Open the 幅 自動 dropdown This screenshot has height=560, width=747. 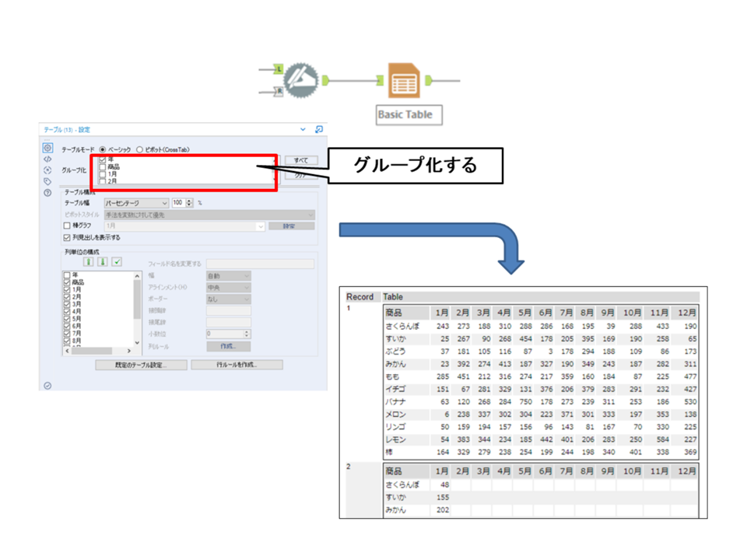[228, 275]
